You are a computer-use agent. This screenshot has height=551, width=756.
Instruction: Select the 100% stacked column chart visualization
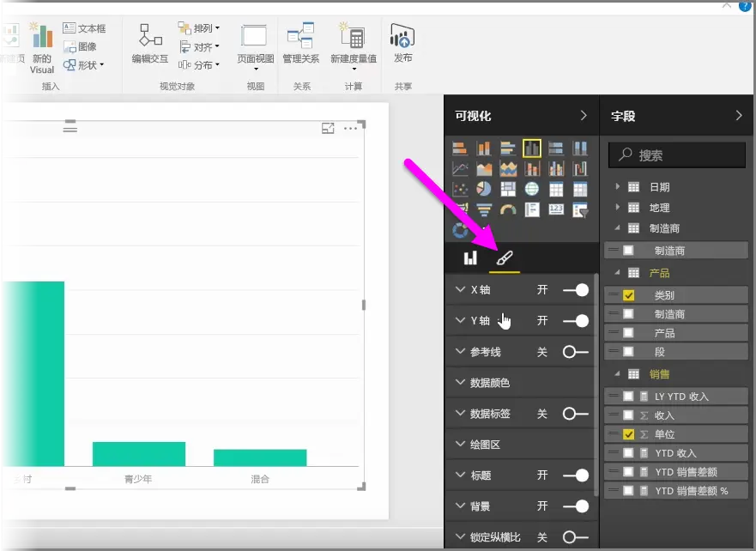(x=580, y=148)
